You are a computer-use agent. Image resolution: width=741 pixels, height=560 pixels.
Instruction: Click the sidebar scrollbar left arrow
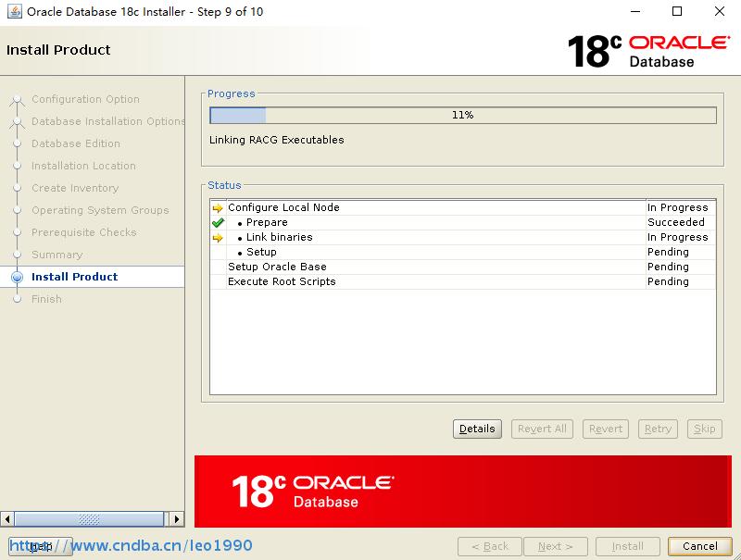point(7,519)
